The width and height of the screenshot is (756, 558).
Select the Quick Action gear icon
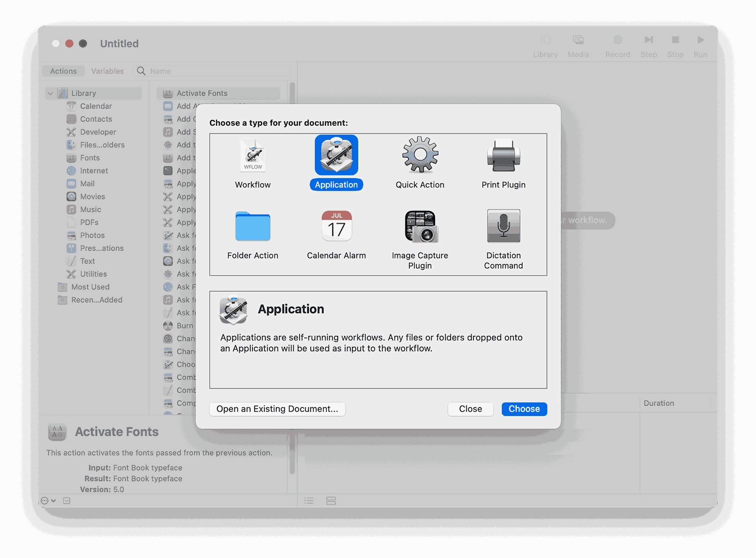pyautogui.click(x=420, y=155)
